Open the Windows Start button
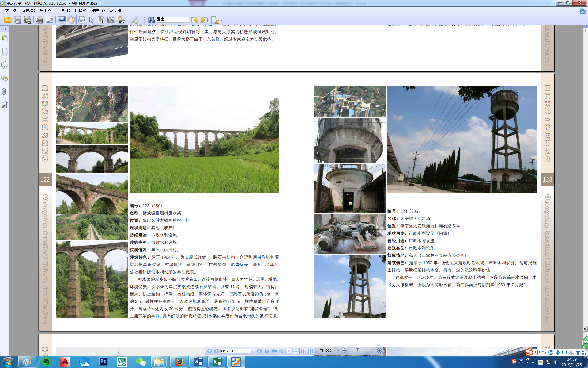The height and width of the screenshot is (368, 588). [x=8, y=362]
